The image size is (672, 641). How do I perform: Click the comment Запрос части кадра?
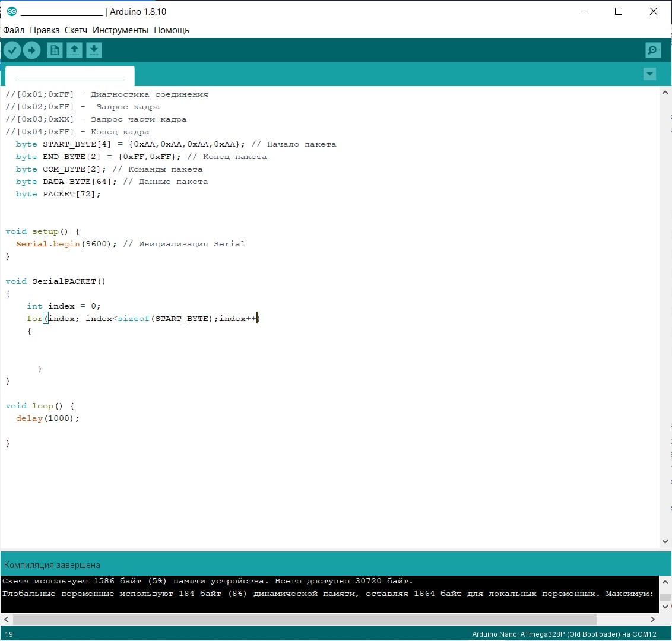pos(138,119)
